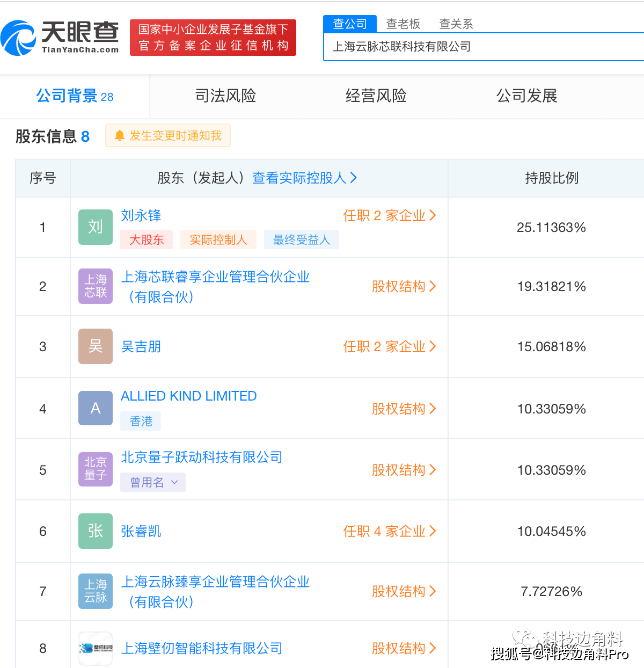
Task: Click the company name search field
Action: [484, 47]
